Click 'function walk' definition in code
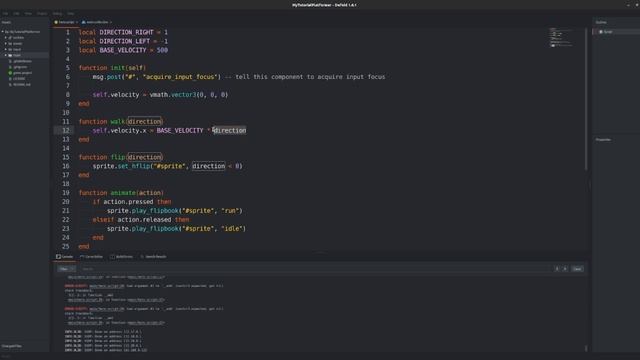This screenshot has width=640, height=360. pyautogui.click(x=102, y=122)
